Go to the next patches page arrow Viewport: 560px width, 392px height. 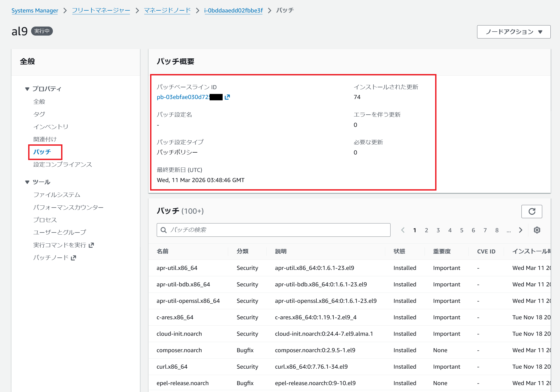[520, 230]
